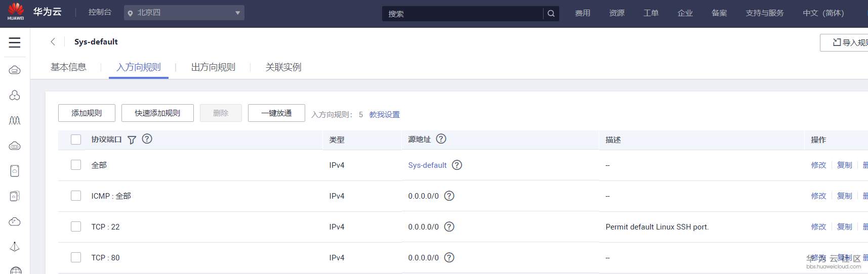Check the TCP : 22 rule checkbox
This screenshot has width=868, height=274.
76,226
